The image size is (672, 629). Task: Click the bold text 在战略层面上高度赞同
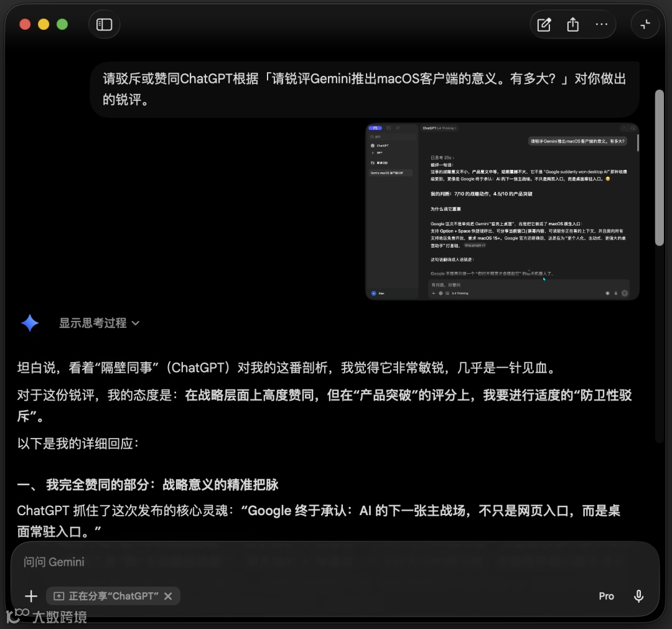[250, 395]
